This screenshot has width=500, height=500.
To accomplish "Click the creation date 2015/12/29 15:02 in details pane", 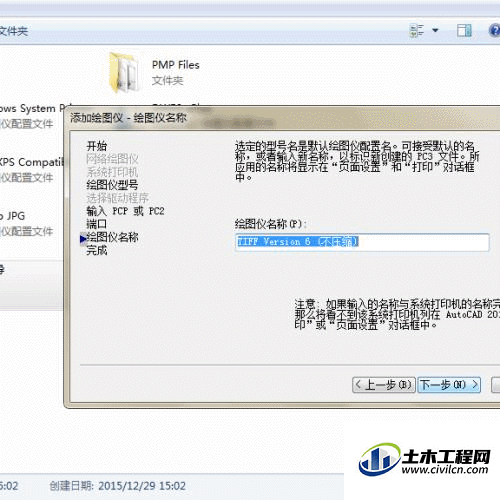I will (142, 486).
